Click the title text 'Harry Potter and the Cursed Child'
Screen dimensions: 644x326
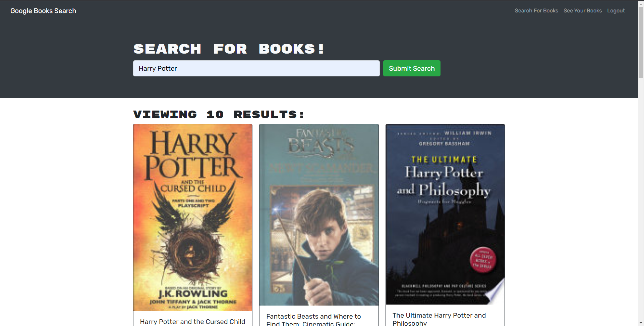click(x=192, y=322)
